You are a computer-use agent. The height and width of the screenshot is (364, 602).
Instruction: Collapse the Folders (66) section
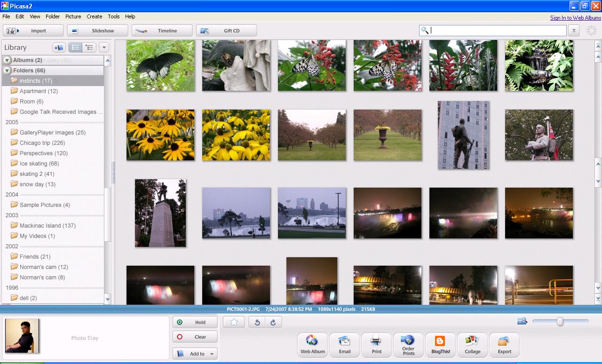pos(7,71)
